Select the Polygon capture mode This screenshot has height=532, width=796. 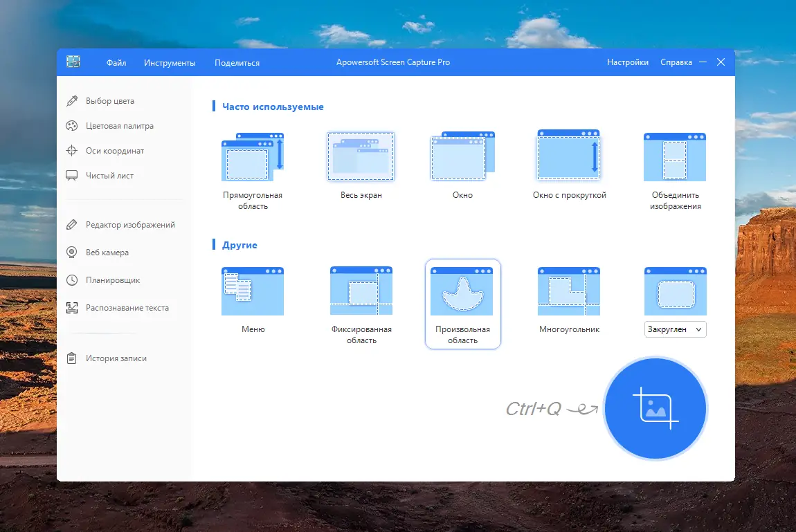tap(568, 291)
